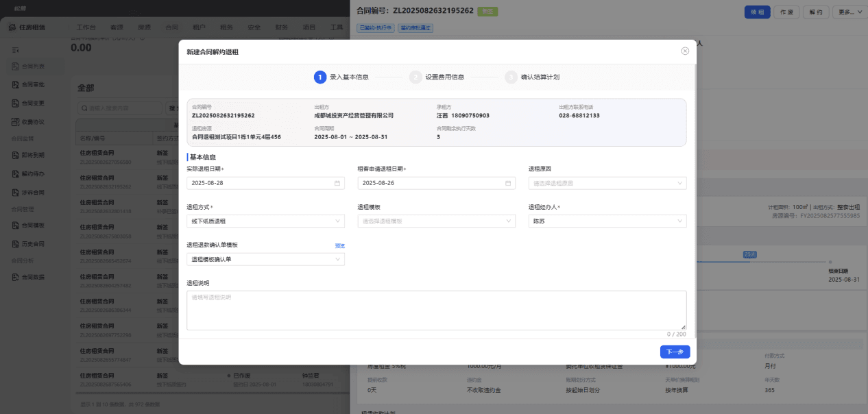Click the 25天 progress label in contract detail
868x414 pixels.
750,254
